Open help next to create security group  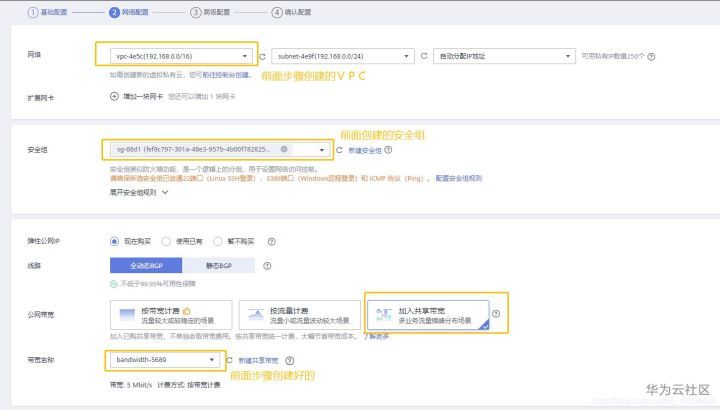pyautogui.click(x=388, y=150)
